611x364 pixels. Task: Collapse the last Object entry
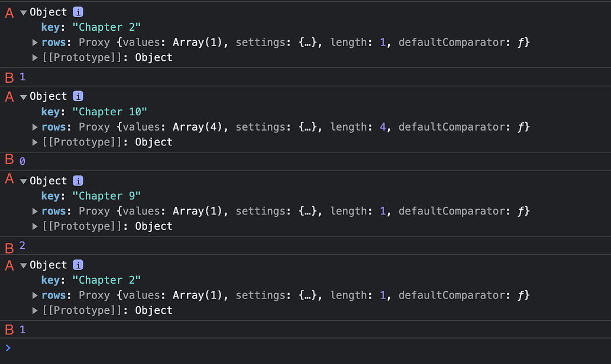(x=24, y=265)
